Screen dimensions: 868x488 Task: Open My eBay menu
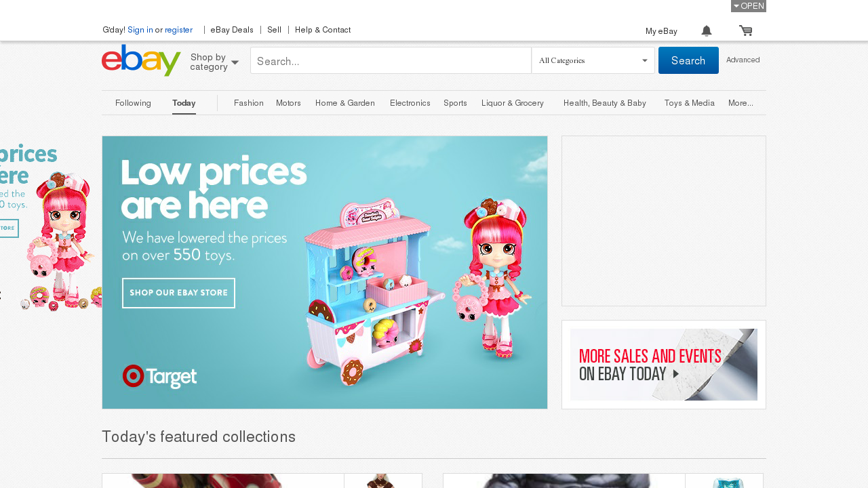(661, 31)
